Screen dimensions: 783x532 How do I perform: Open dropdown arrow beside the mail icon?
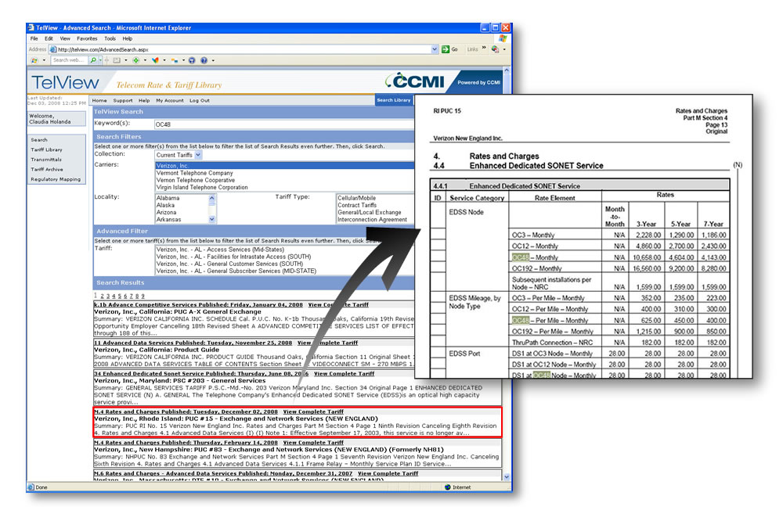(126, 60)
